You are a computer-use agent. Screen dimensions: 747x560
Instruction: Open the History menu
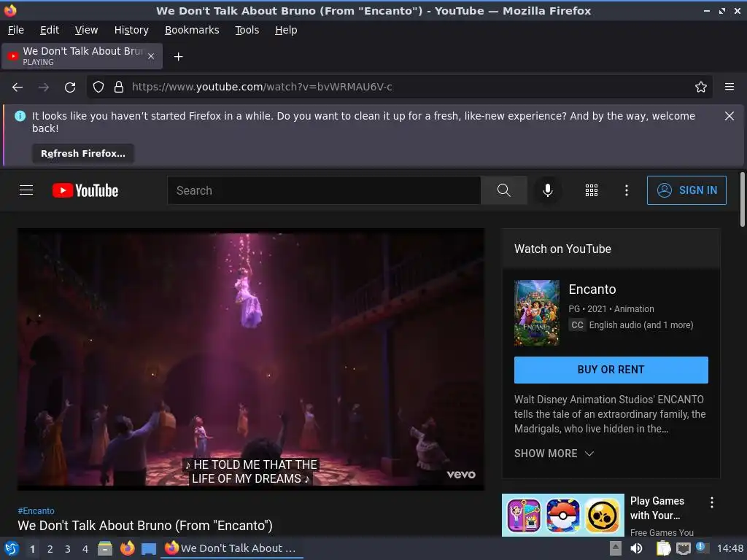[131, 30]
